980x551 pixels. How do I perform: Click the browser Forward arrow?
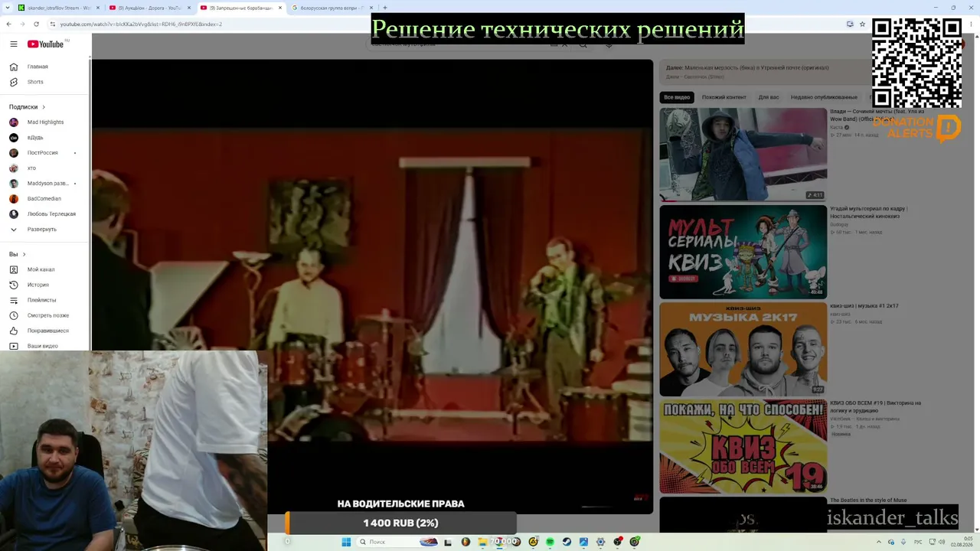click(x=22, y=24)
